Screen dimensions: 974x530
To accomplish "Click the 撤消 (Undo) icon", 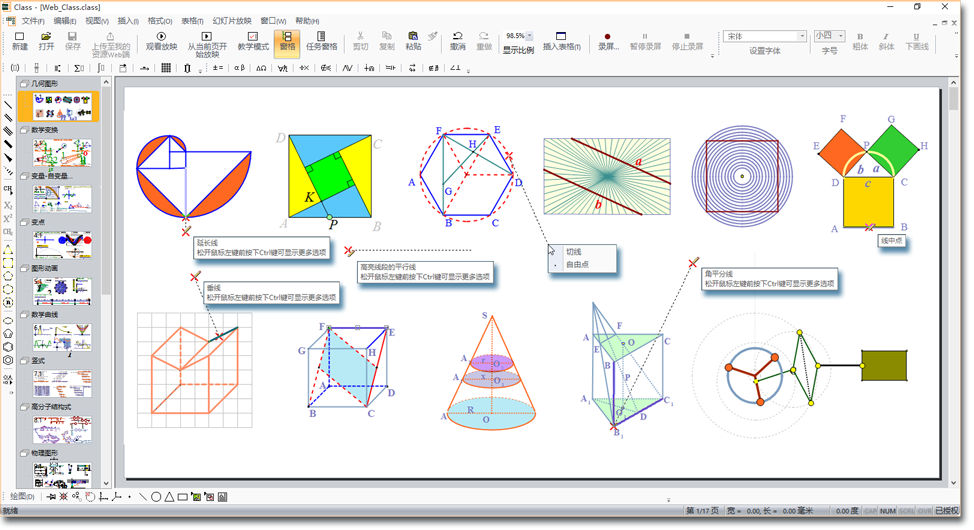I will point(457,41).
